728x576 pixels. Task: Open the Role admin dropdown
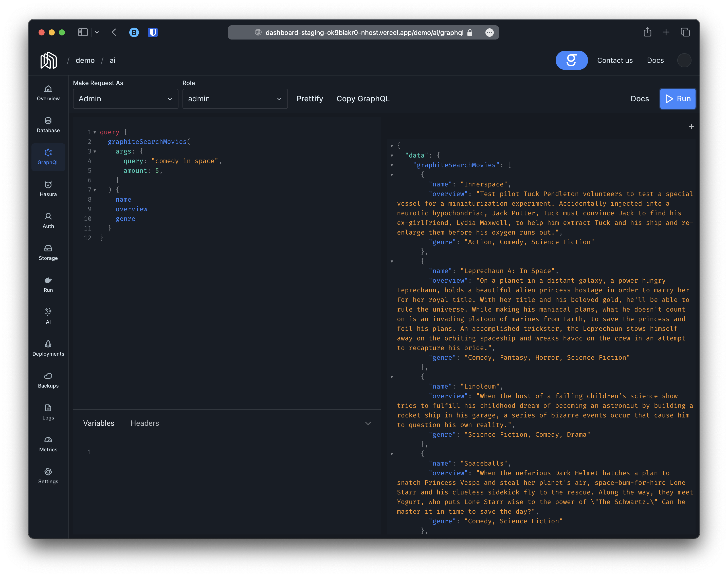(235, 99)
